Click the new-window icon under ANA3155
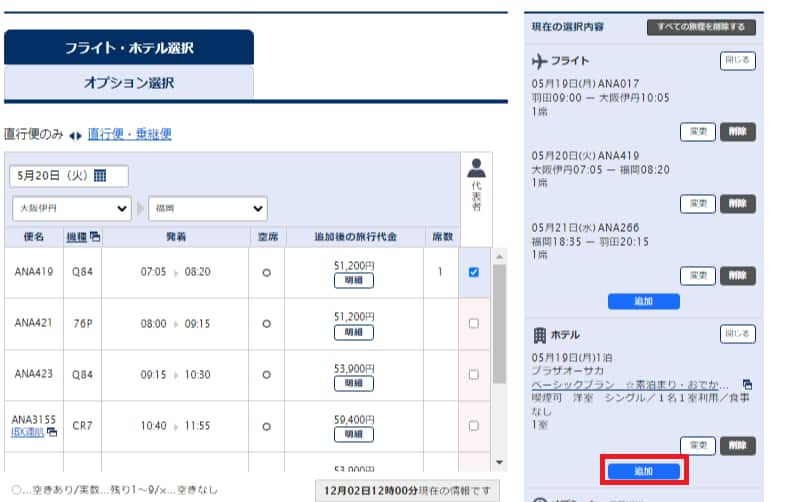 (52, 432)
